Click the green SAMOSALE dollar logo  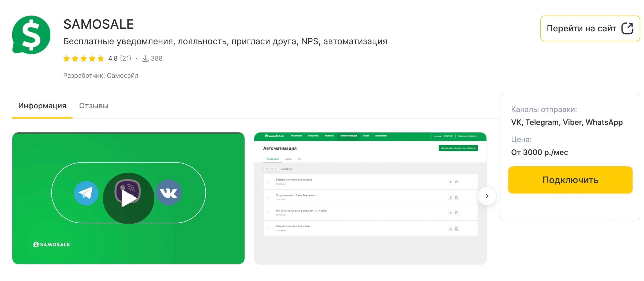click(31, 35)
